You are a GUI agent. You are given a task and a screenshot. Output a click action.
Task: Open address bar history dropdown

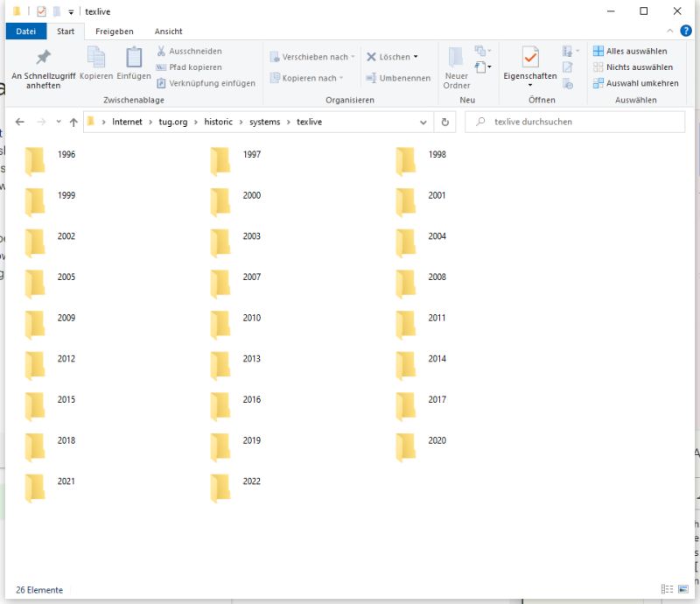[x=423, y=123]
